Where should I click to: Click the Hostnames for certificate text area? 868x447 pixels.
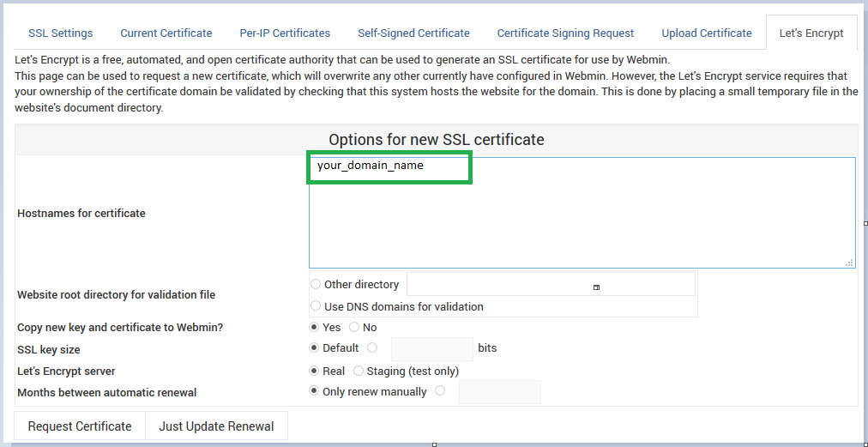pos(582,213)
